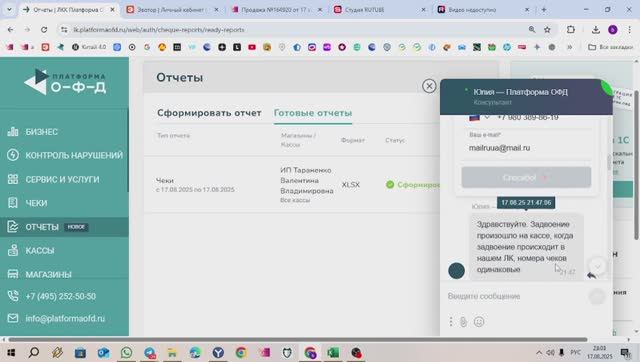Open browser downloads
640x362 pixels.
click(596, 29)
